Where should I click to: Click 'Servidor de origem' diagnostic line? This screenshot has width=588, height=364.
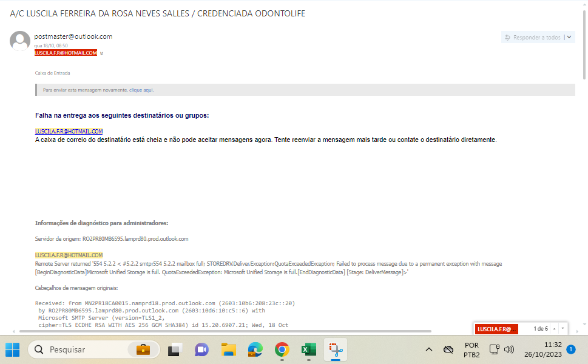click(112, 239)
